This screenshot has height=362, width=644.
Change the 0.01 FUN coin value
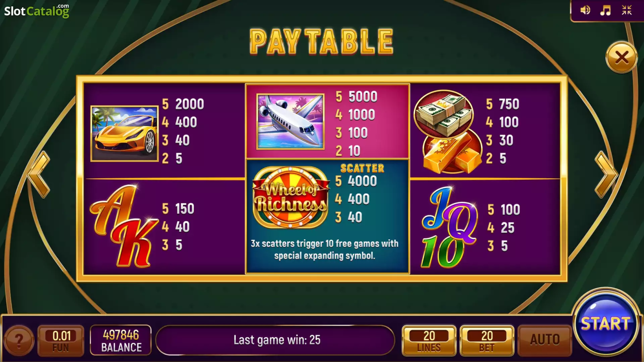61,341
